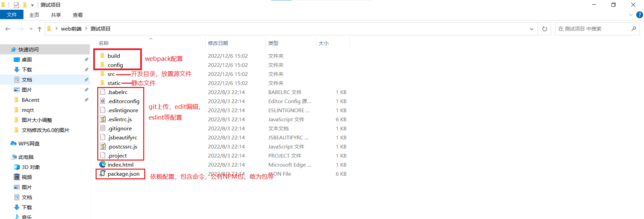Open the recent locations dropdown arrow

tap(31, 29)
